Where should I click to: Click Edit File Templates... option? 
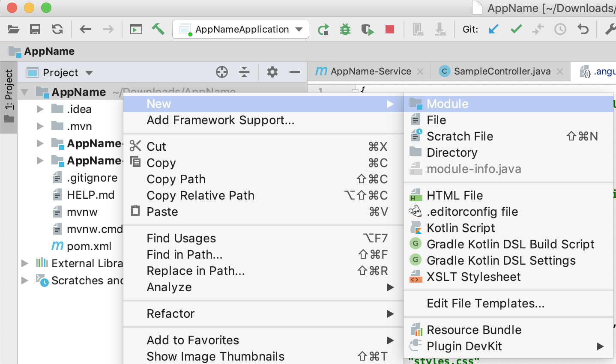pos(485,303)
